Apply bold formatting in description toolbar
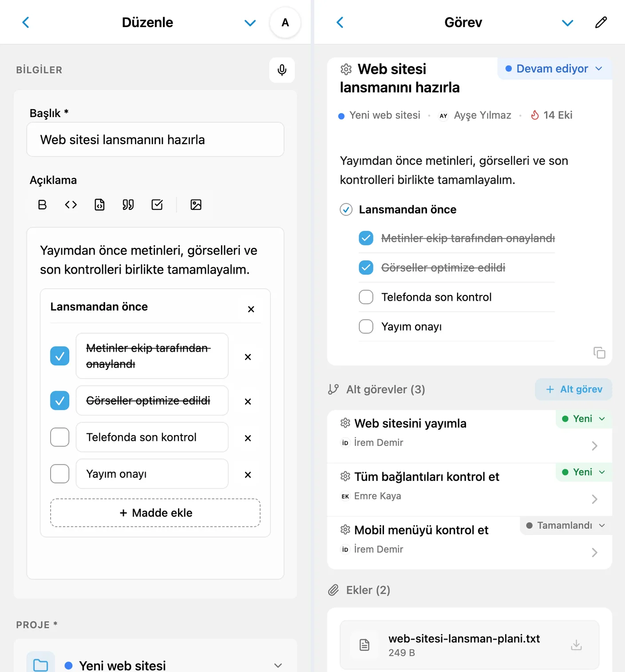625x672 pixels. tap(42, 204)
